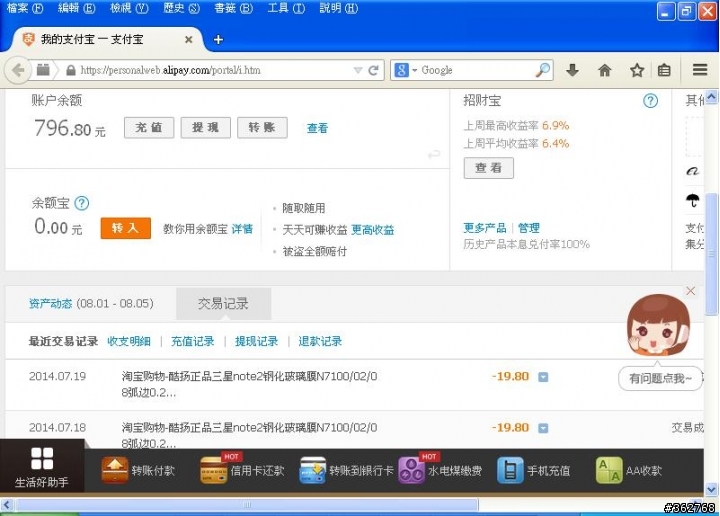Click the 充值 button
720x516 pixels.
pyautogui.click(x=149, y=127)
